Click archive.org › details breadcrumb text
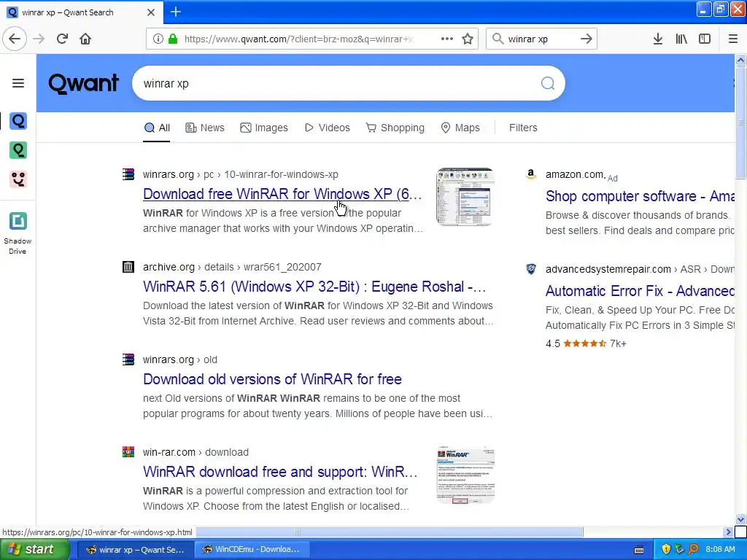Viewport: 747px width, 560px height. point(232,267)
